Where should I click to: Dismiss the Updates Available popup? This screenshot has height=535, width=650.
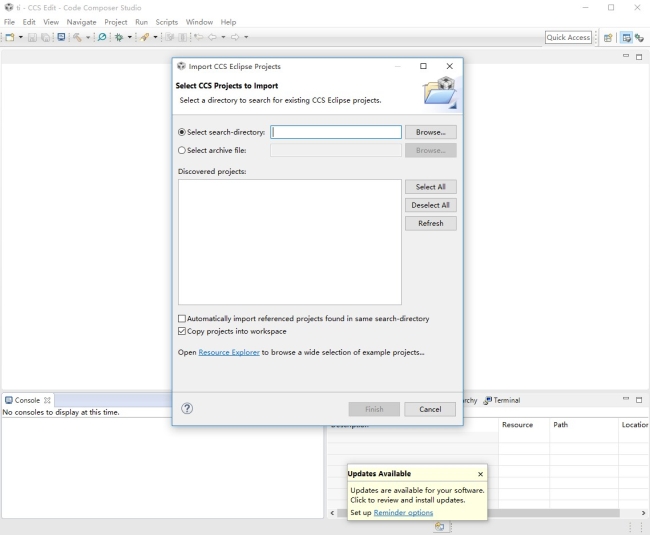pos(480,474)
